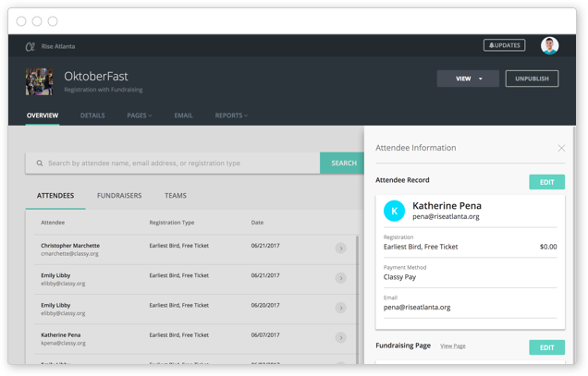Viewport: 588px width, 376px height.
Task: Select the Teams tab
Action: pos(176,196)
